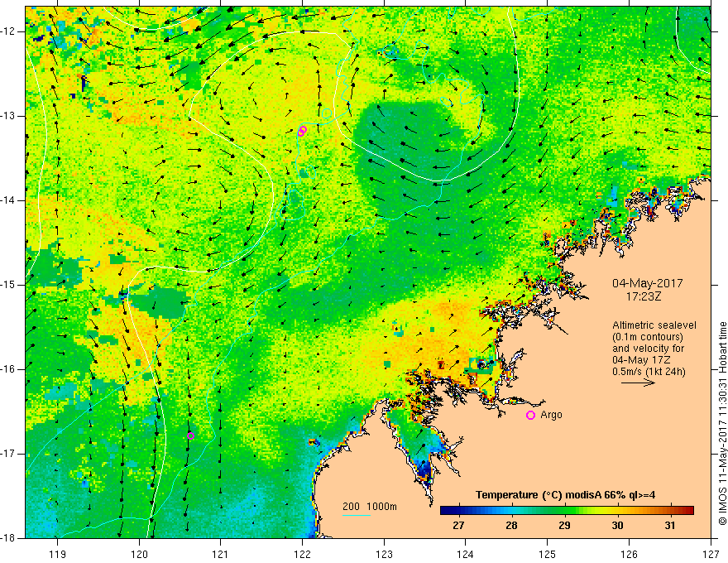Click the latitude axis label '-16'

[8, 369]
